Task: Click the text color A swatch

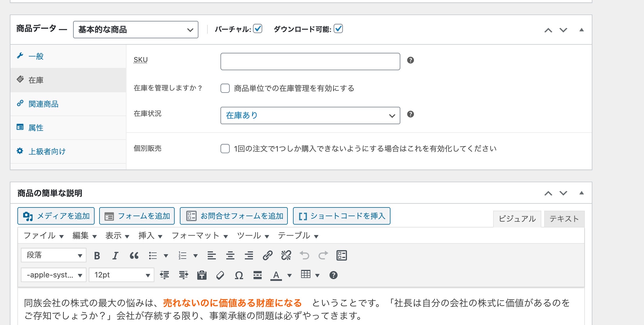Action: point(276,275)
